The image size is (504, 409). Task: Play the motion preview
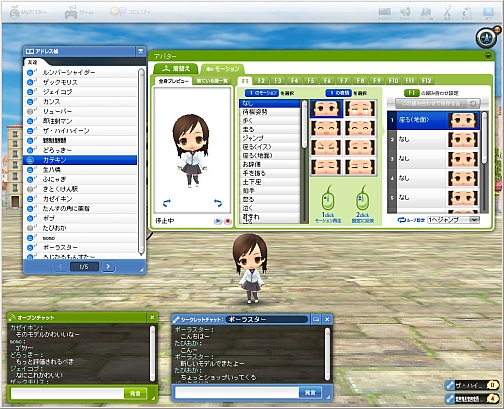(x=218, y=221)
